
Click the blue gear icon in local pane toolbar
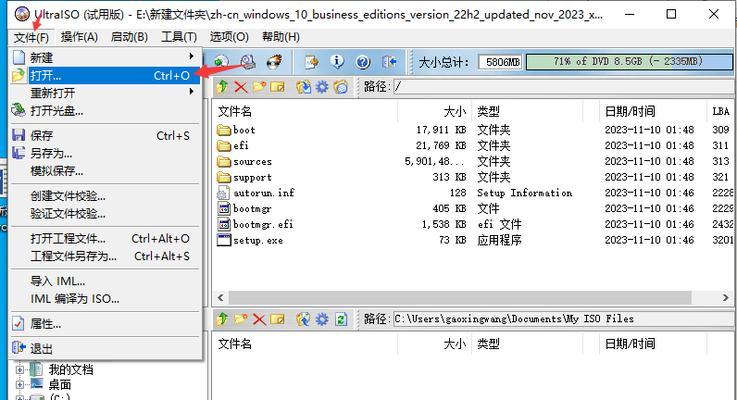click(322, 319)
